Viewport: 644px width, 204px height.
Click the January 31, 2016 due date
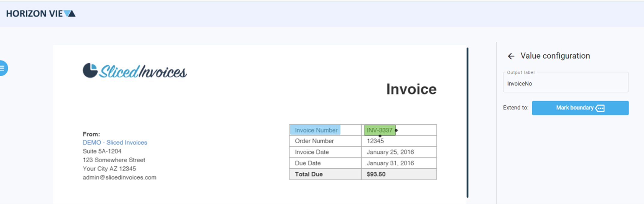tap(390, 163)
